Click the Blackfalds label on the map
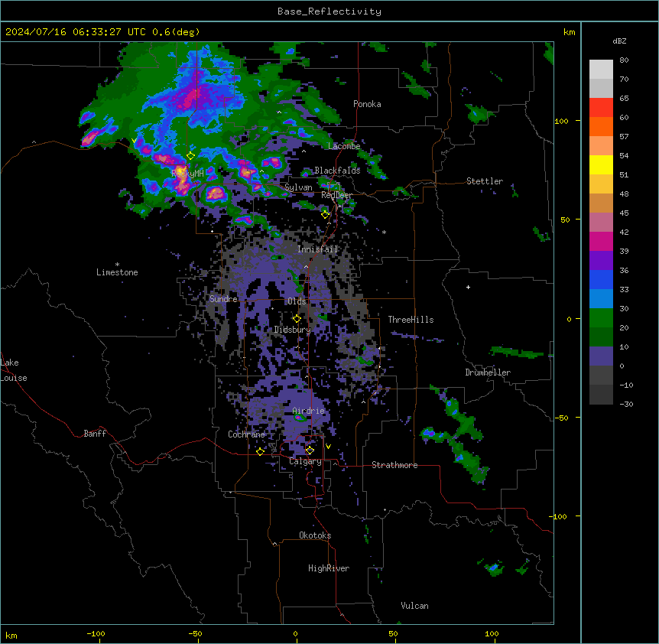Viewport: 659px width, 644px height. tap(337, 171)
